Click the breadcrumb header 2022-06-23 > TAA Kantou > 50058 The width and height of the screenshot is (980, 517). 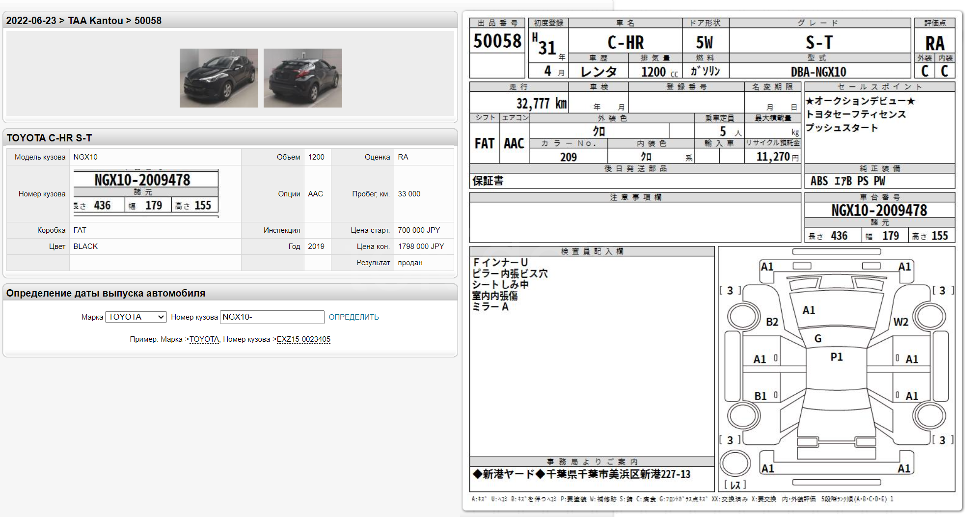pos(84,21)
